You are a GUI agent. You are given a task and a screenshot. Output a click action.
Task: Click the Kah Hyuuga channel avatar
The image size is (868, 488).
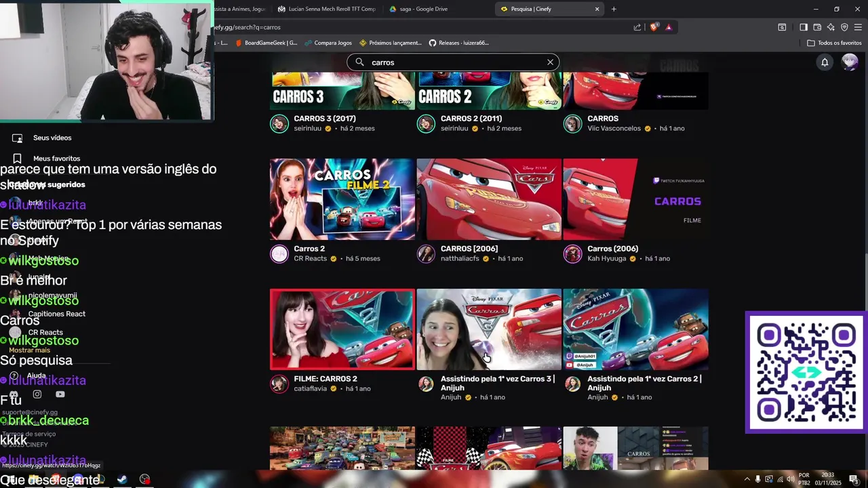pos(573,253)
